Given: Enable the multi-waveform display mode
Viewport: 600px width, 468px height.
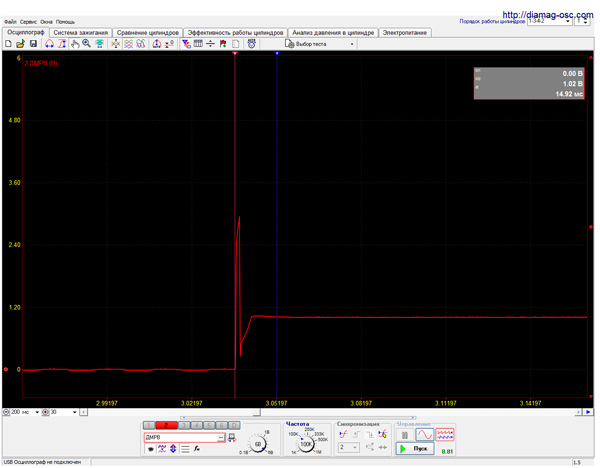Looking at the screenshot, I should point(445,435).
